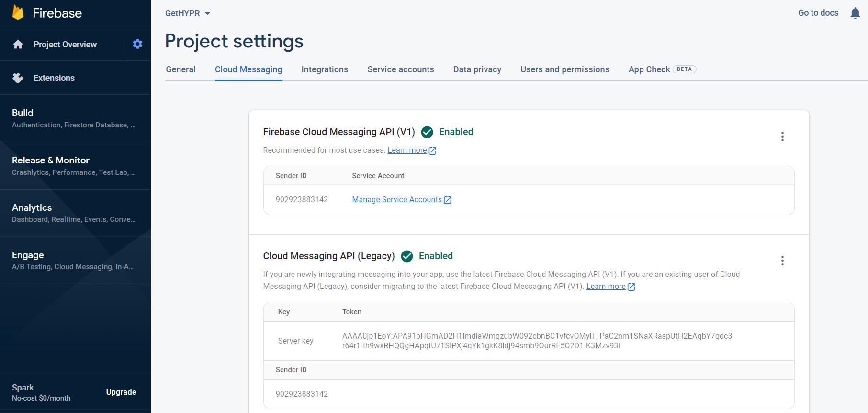Go to the Service accounts tab
Screen dimensions: 868x413
coord(401,69)
